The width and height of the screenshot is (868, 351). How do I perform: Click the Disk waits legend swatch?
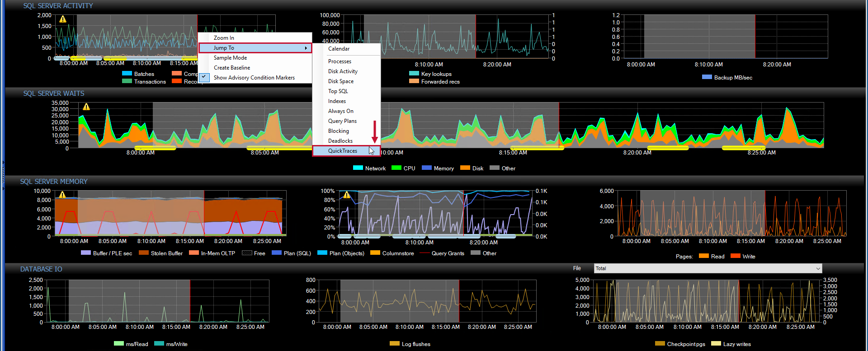coord(465,168)
